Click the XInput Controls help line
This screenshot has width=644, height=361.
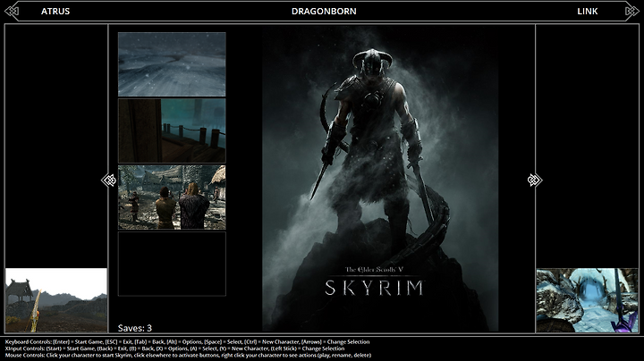[x=174, y=348]
